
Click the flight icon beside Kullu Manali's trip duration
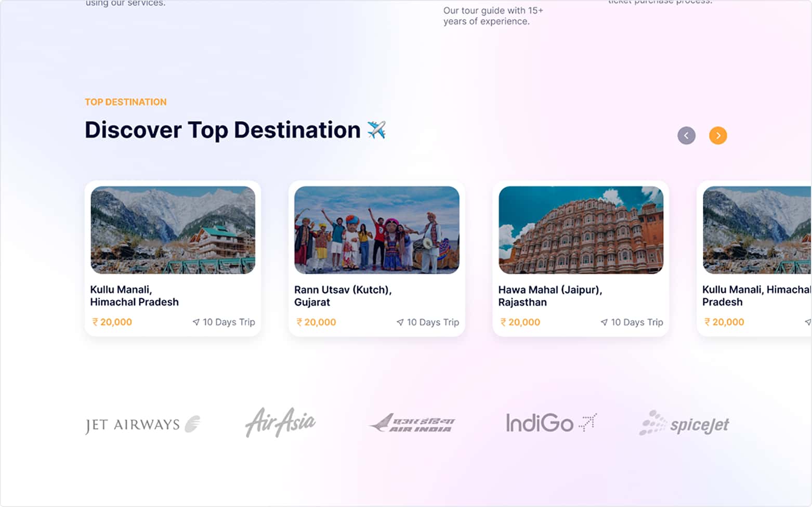point(196,322)
